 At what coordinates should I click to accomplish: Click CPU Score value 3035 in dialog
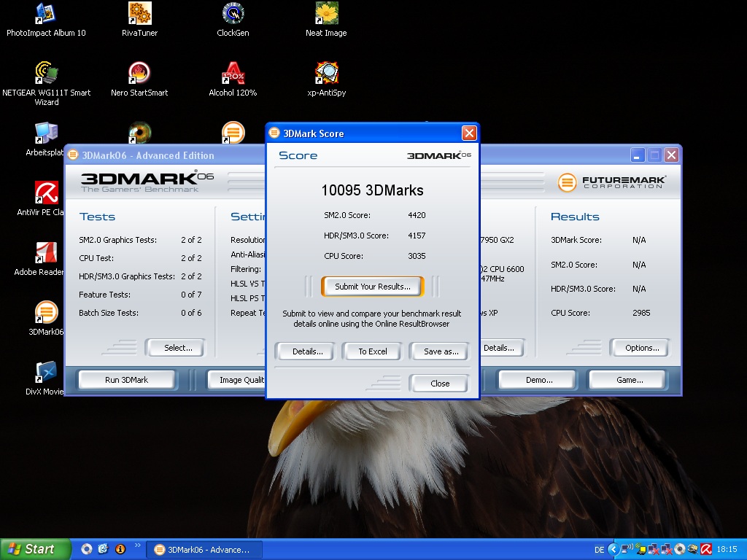[417, 256]
